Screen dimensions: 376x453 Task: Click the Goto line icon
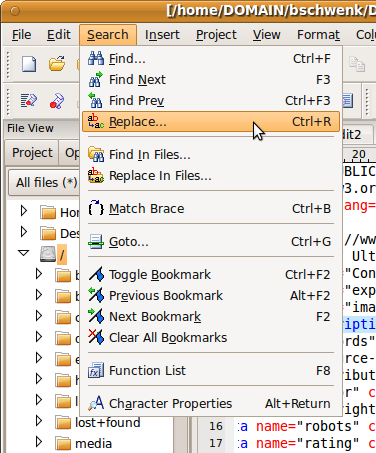pos(96,242)
